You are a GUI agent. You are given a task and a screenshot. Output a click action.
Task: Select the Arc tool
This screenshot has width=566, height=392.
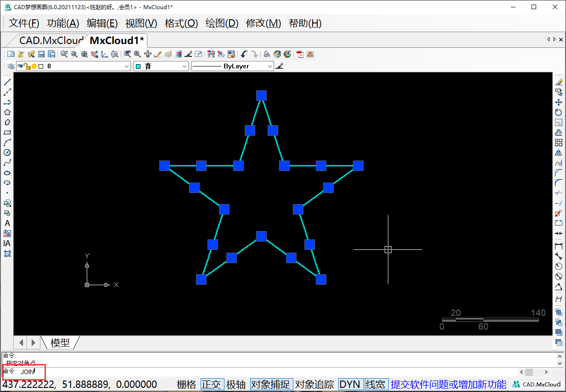(7, 143)
